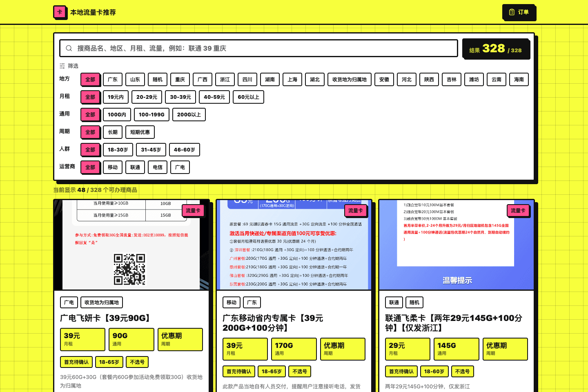
Task: Select 短期优惠 period filter
Action: click(140, 132)
